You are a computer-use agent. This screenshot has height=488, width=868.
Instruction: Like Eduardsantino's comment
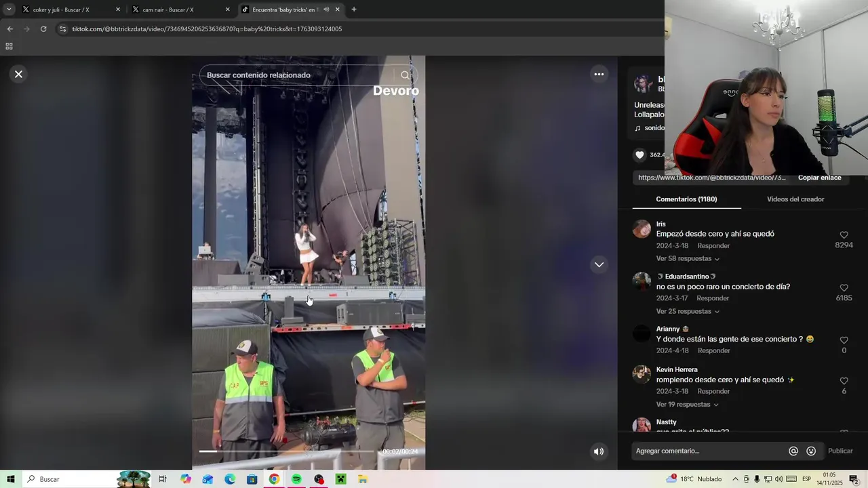(844, 288)
